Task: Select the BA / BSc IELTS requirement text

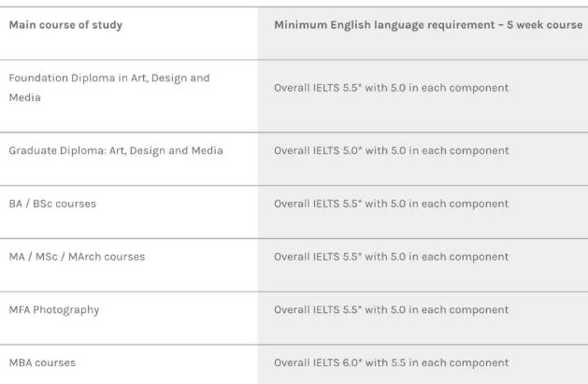Action: (x=391, y=204)
